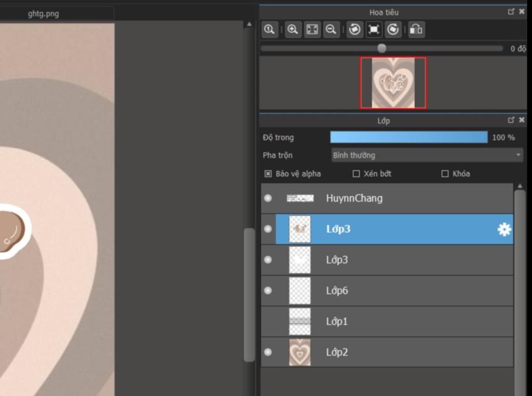This screenshot has height=396, width=532.
Task: Select the Lớp1 layer name
Action: pyautogui.click(x=337, y=321)
